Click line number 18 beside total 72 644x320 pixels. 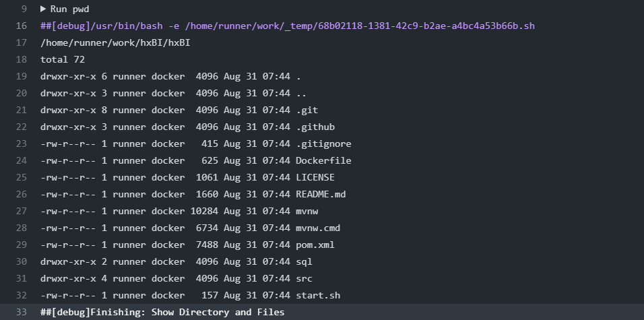tap(21, 60)
